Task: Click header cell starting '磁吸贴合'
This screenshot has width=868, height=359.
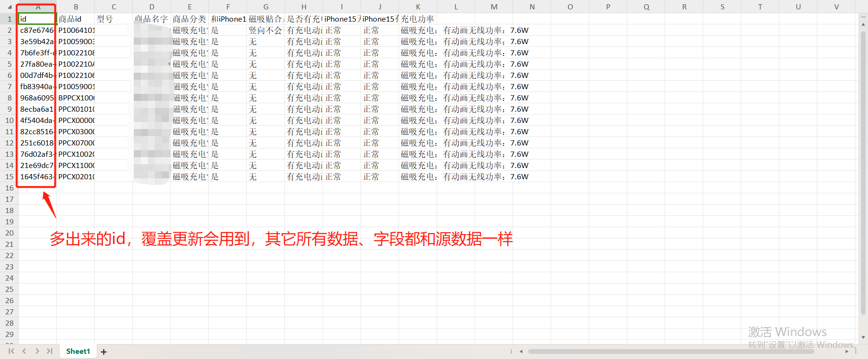Action: pos(266,19)
